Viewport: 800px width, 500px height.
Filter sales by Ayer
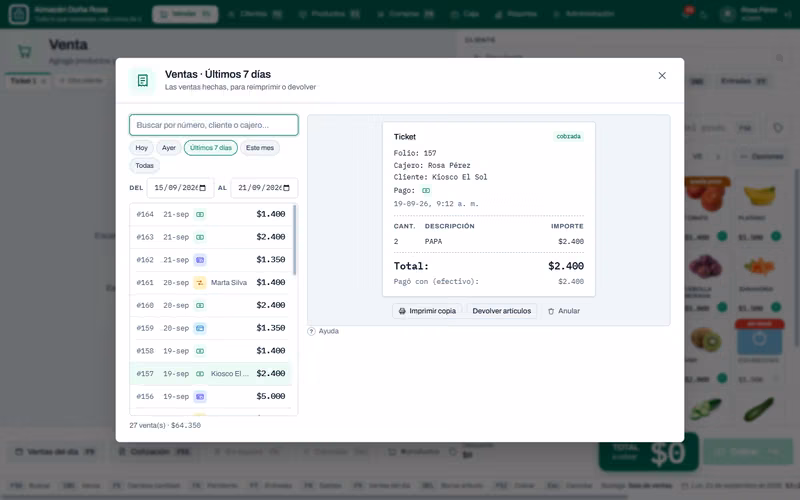[169, 148]
